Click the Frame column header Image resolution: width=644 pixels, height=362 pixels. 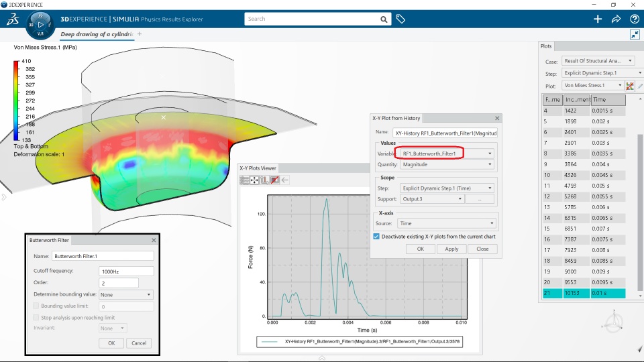pyautogui.click(x=552, y=100)
